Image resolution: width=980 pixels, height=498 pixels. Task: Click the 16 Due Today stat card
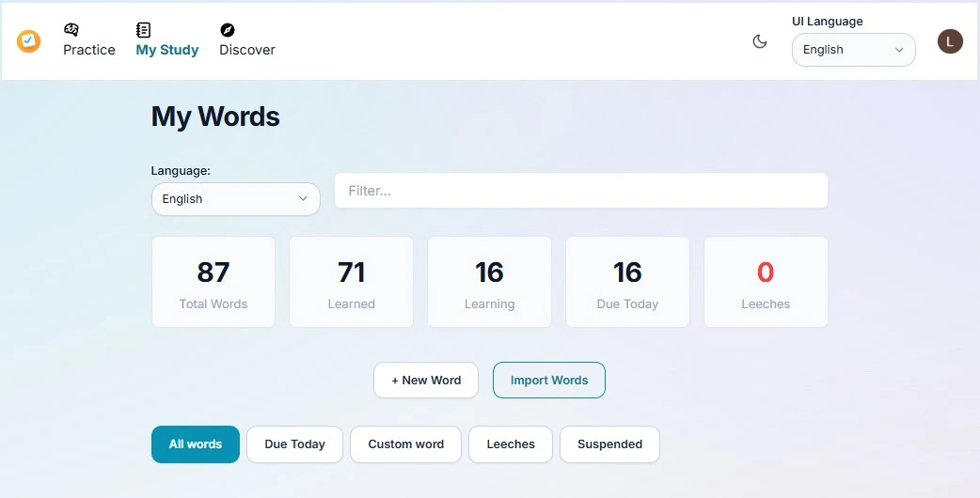click(627, 282)
